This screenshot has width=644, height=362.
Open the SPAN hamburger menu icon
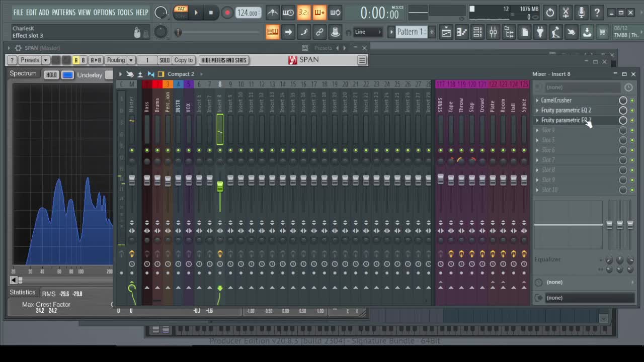click(x=362, y=60)
